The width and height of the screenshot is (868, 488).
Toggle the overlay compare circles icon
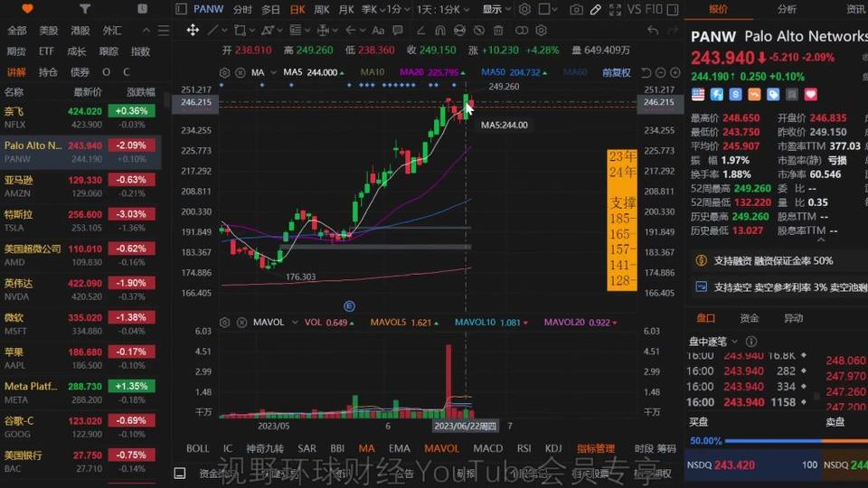(x=522, y=30)
